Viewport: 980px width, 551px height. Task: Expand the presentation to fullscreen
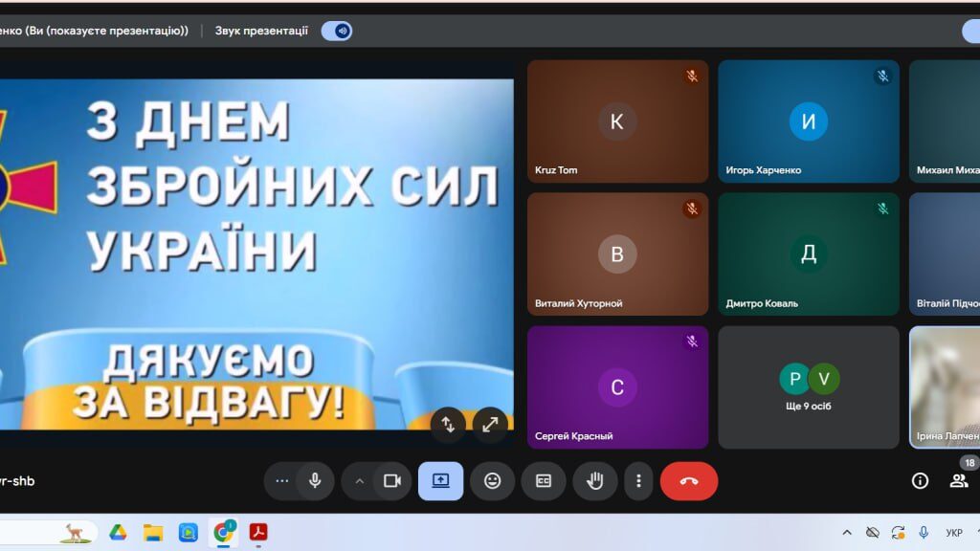(x=491, y=425)
